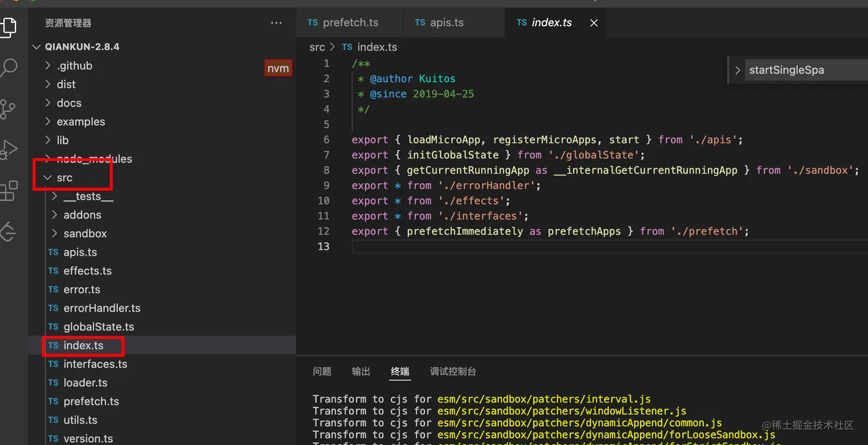Expand the startSingleSpa find widget chevron

point(738,71)
